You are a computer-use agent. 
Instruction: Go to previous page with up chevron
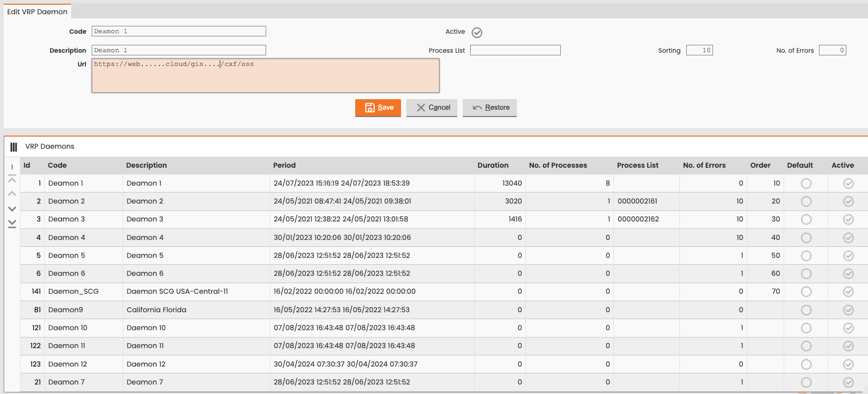12,194
